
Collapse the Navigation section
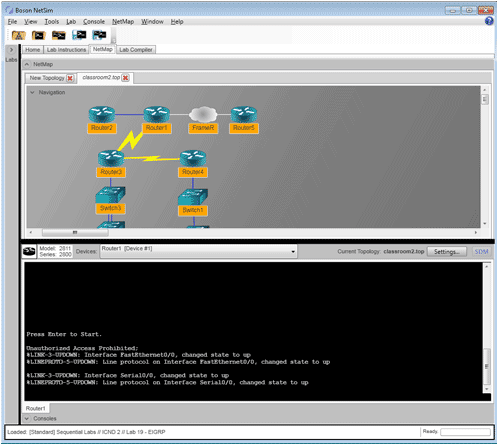(32, 92)
